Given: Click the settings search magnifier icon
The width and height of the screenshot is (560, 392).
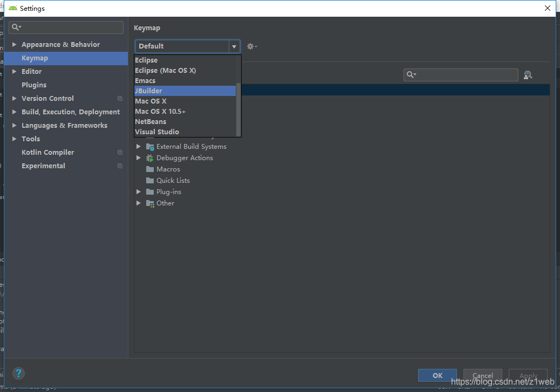Looking at the screenshot, I should [16, 27].
